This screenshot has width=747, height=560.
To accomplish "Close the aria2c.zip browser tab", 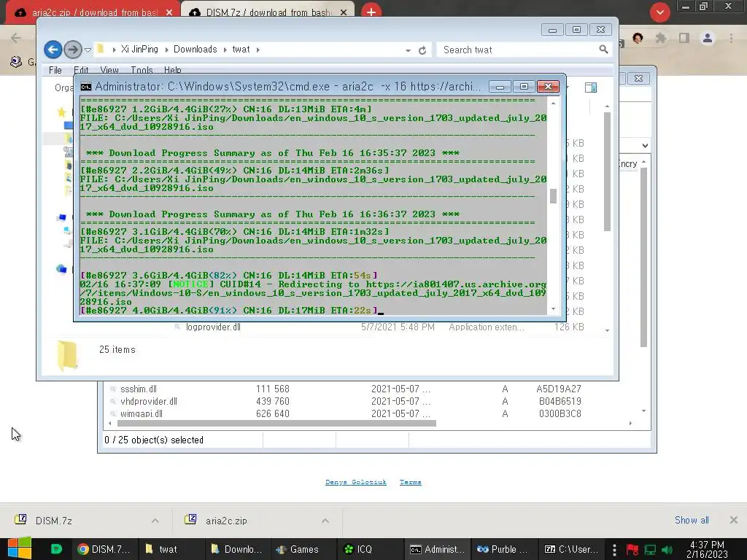I will coord(169,12).
